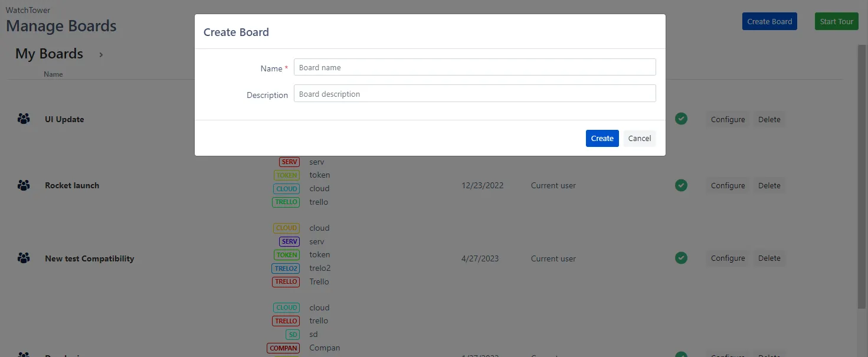Click the Name column header

[x=53, y=74]
